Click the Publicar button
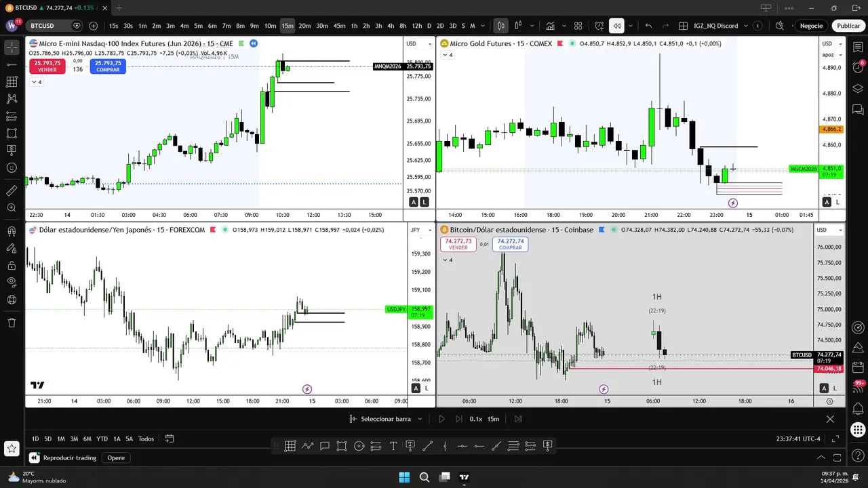The height and width of the screenshot is (488, 868). (848, 26)
